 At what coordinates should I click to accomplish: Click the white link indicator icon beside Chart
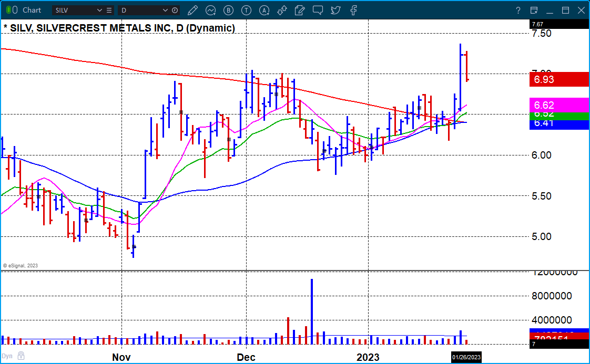15,10
